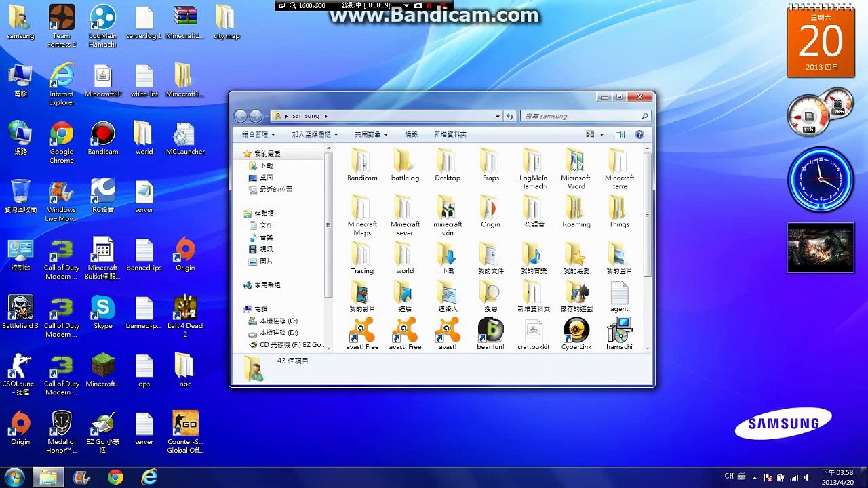Select the Bandicam desktop shortcut
Image resolution: width=868 pixels, height=488 pixels.
pyautogui.click(x=102, y=138)
